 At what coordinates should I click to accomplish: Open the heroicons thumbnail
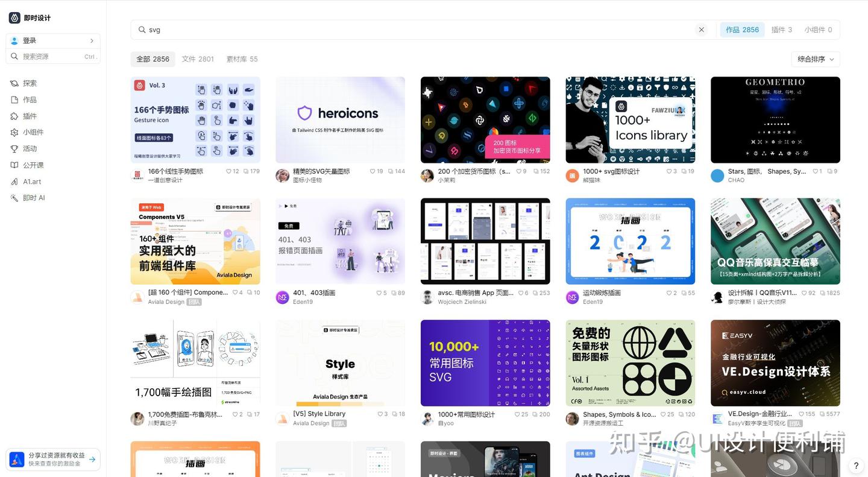coord(340,119)
